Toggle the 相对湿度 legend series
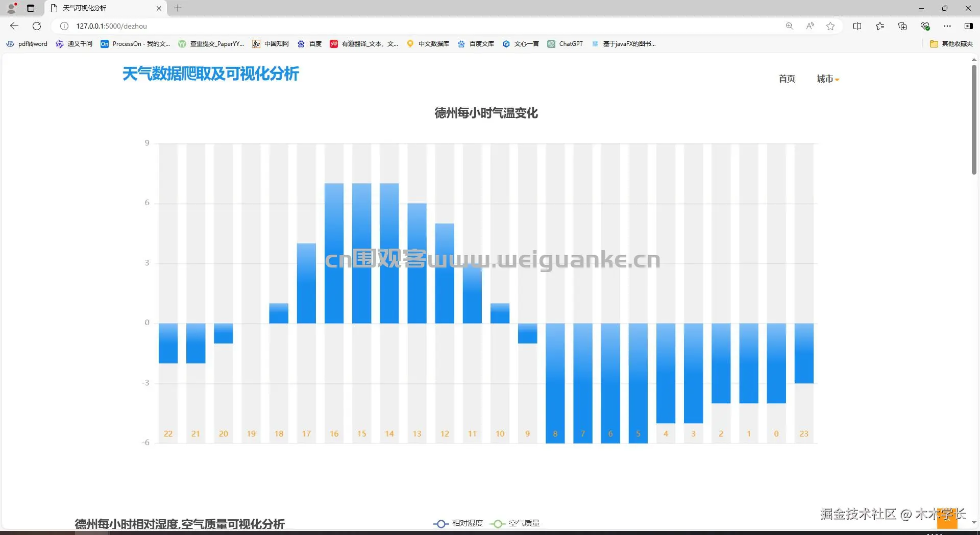980x535 pixels. click(458, 523)
